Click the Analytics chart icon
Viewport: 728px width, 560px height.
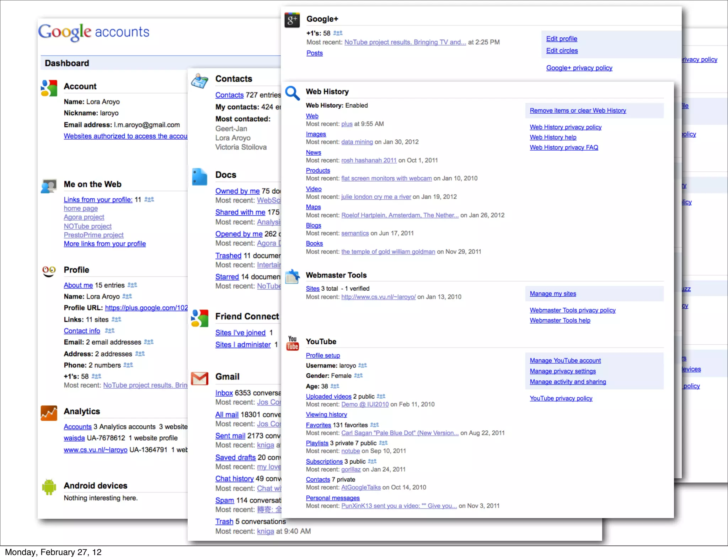tap(49, 413)
